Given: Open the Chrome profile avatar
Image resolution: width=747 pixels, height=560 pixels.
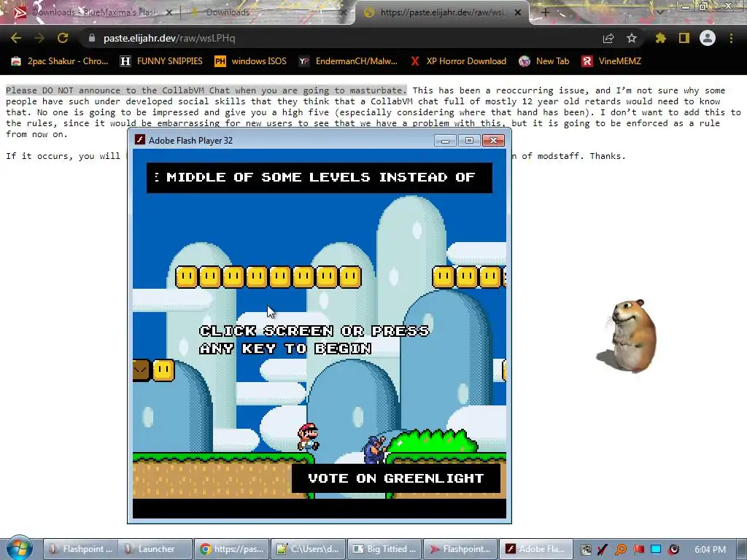Looking at the screenshot, I should (x=708, y=38).
